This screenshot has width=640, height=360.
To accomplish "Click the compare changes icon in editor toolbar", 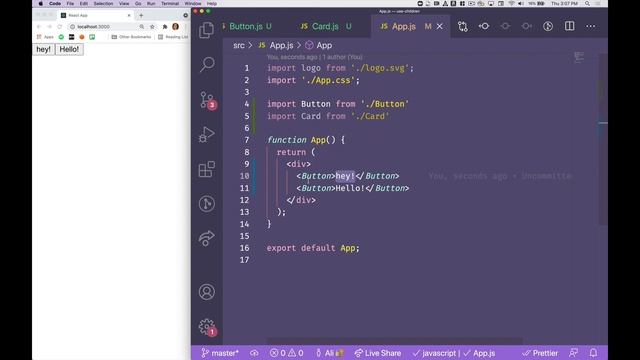I will click(462, 26).
